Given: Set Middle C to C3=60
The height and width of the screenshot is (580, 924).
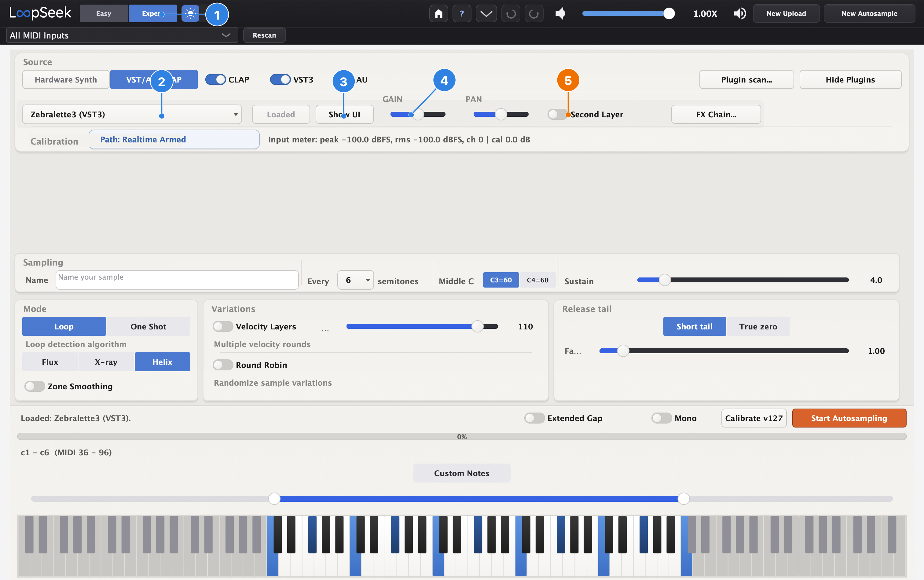Looking at the screenshot, I should (501, 280).
